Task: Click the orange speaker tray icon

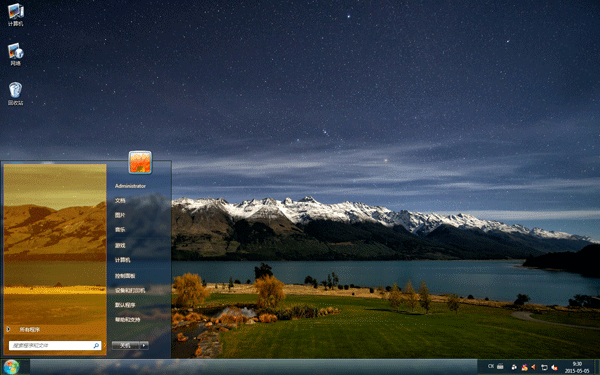Action: click(533, 367)
